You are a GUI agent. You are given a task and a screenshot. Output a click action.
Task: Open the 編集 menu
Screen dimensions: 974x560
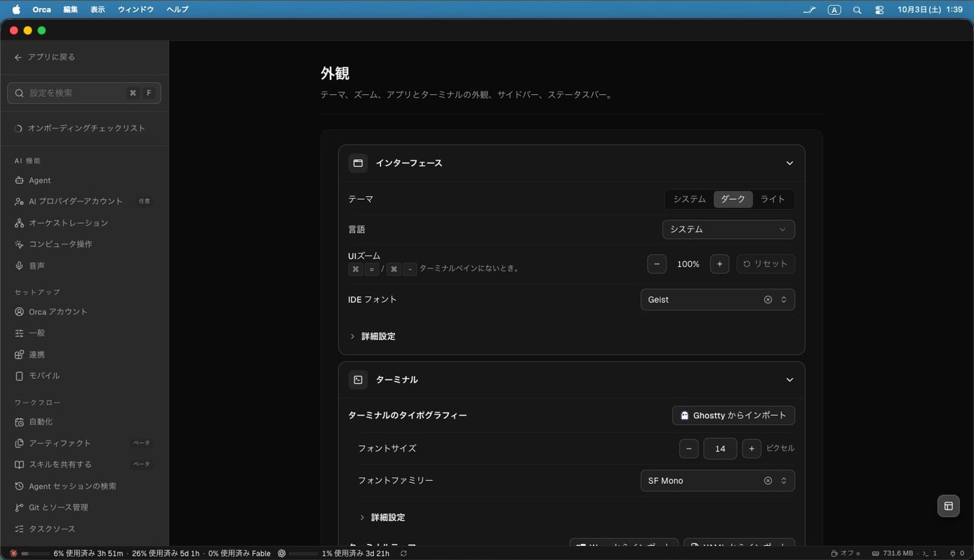pyautogui.click(x=71, y=9)
